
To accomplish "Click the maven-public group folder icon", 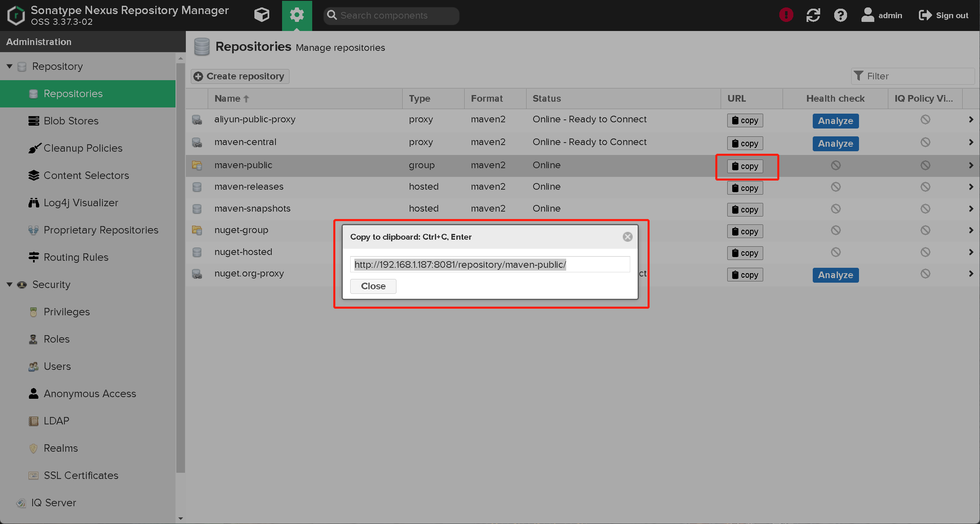I will [197, 165].
